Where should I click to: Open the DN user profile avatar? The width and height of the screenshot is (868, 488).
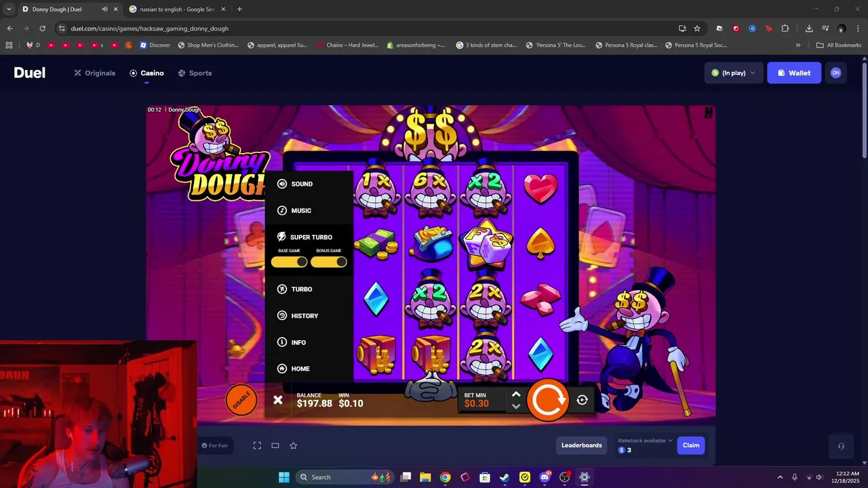pos(835,73)
